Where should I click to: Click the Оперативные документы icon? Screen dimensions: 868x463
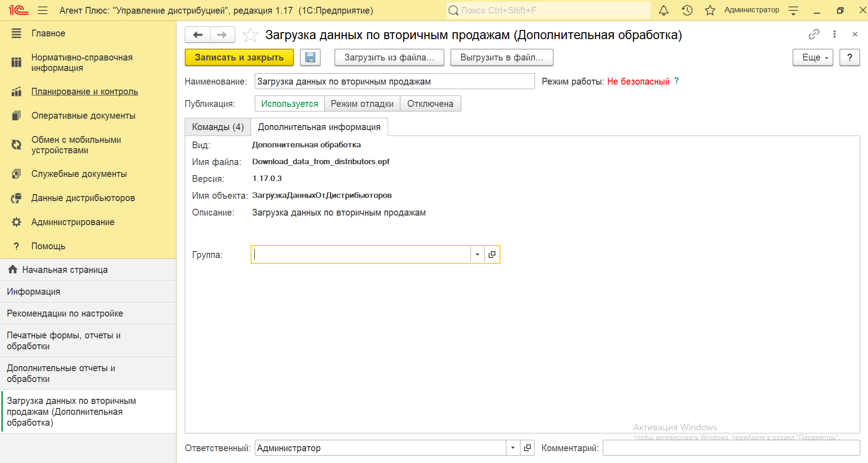tap(16, 116)
